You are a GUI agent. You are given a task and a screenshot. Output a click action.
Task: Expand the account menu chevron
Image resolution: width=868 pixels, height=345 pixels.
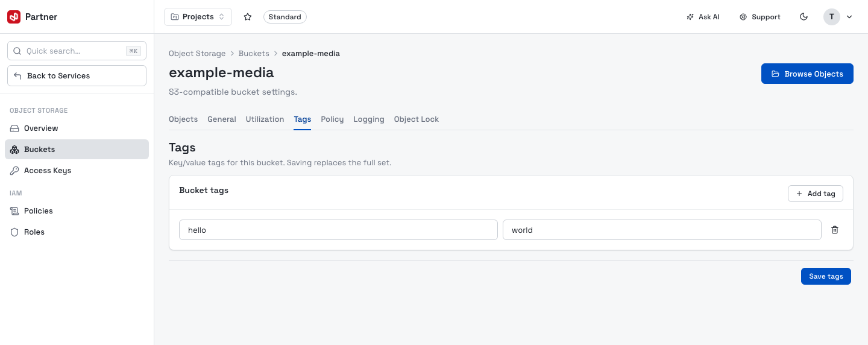click(x=849, y=17)
